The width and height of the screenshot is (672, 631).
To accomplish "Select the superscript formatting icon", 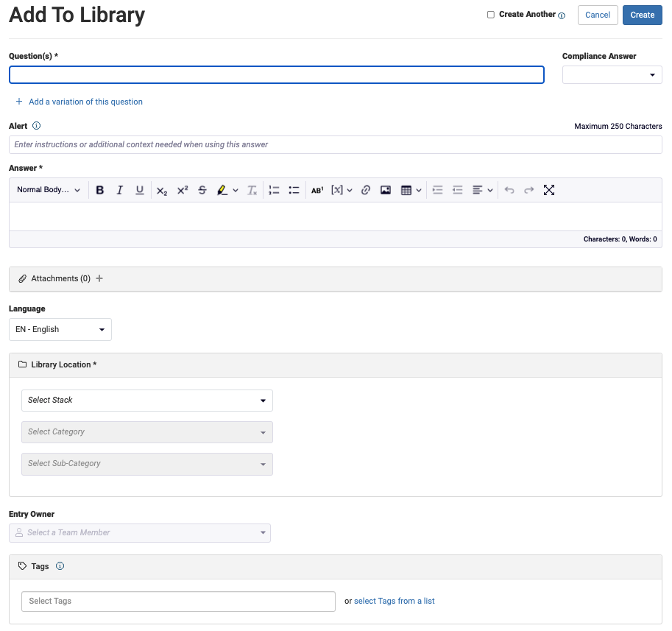I will (182, 189).
